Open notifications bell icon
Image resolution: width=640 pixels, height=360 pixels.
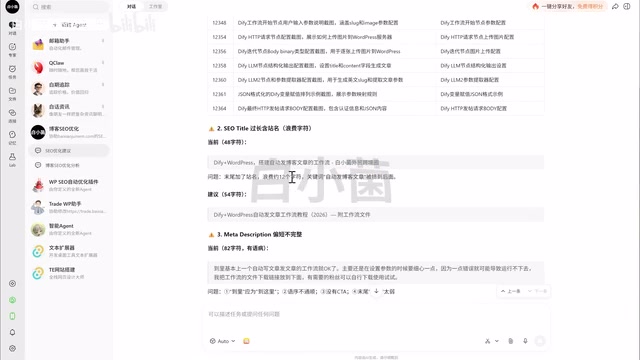pos(12,332)
